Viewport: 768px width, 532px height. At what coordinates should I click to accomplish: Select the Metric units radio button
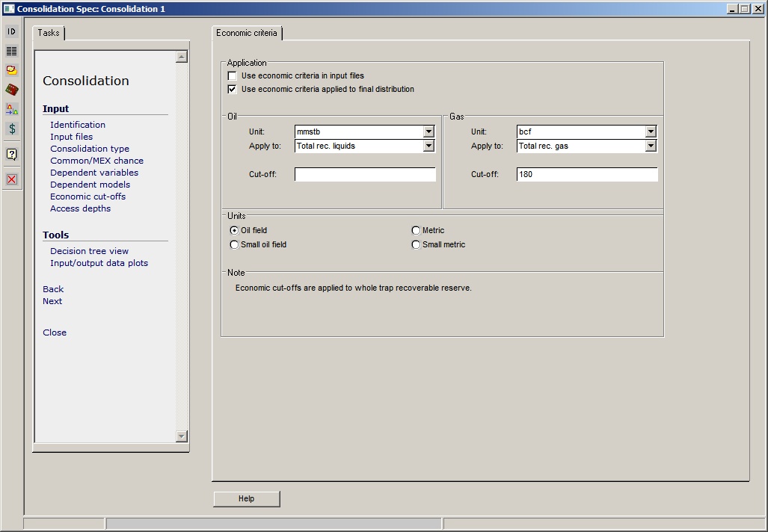pos(417,231)
